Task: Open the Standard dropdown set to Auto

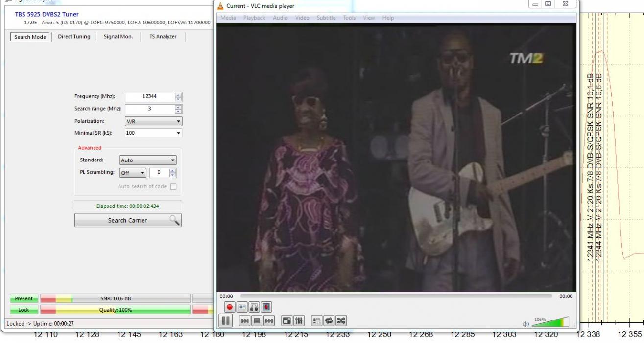Action: 148,160
